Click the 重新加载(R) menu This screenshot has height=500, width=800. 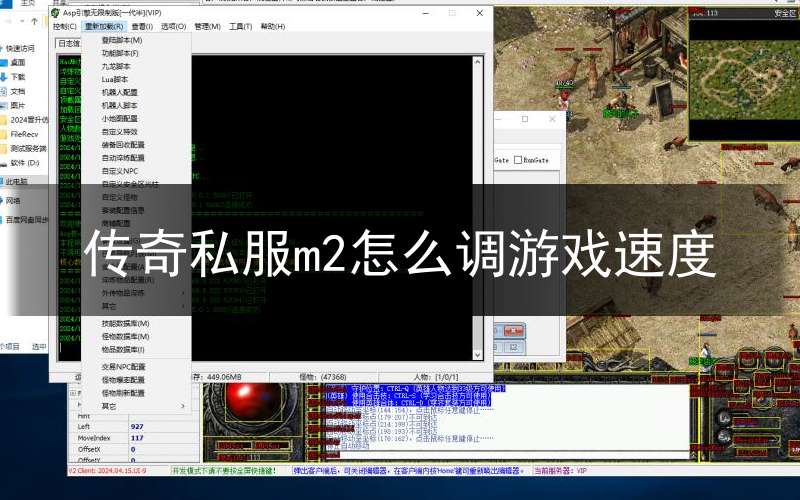[104, 27]
